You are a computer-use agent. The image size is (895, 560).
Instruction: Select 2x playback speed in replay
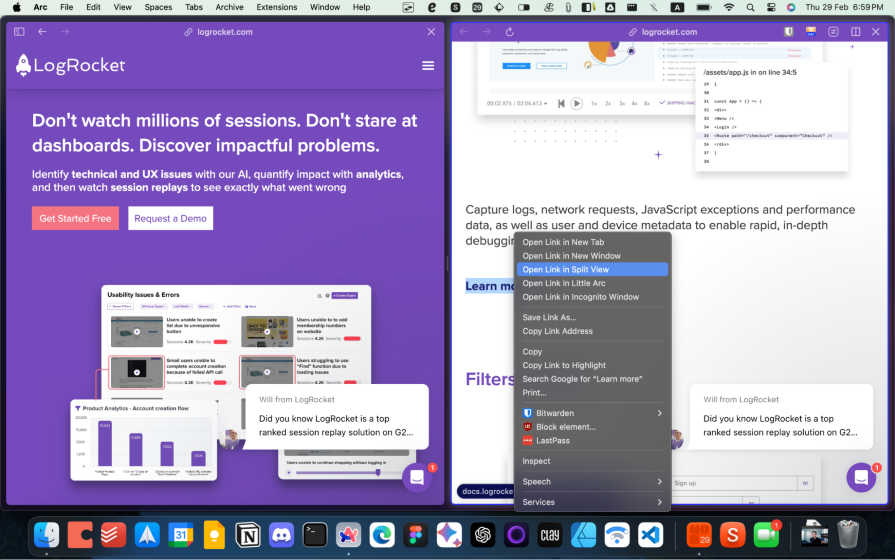[x=608, y=103]
